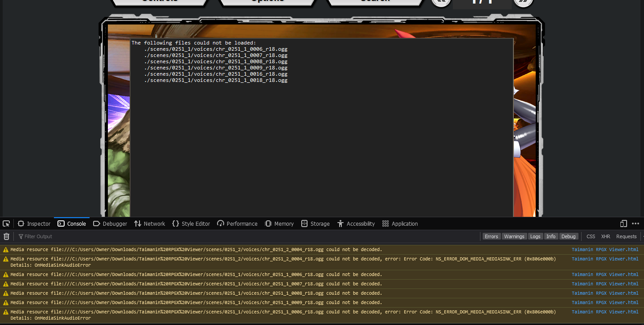Click the Performance gauge icon
Screen dimensions: 644x325
click(221, 223)
